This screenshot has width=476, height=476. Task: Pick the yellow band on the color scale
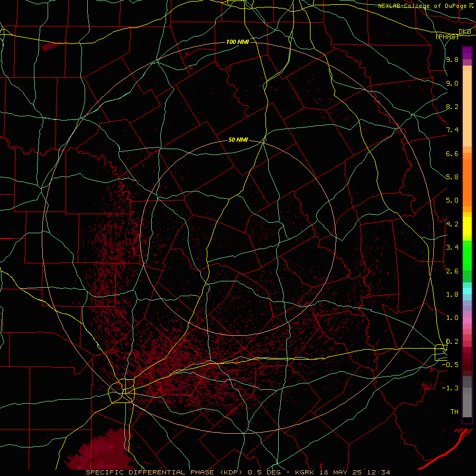[x=467, y=226]
